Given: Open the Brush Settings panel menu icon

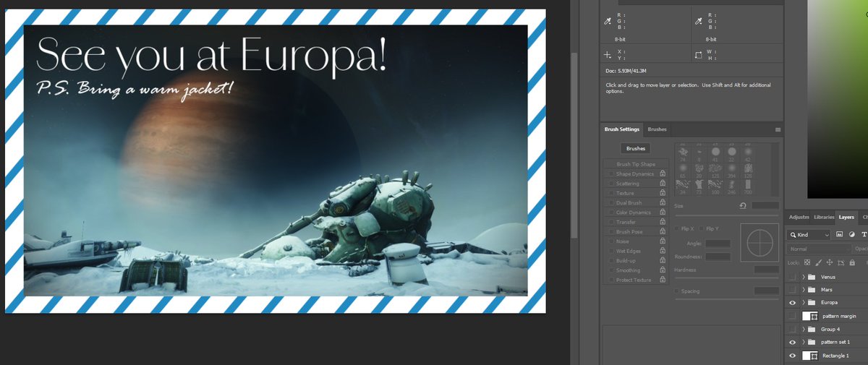Looking at the screenshot, I should click(778, 129).
